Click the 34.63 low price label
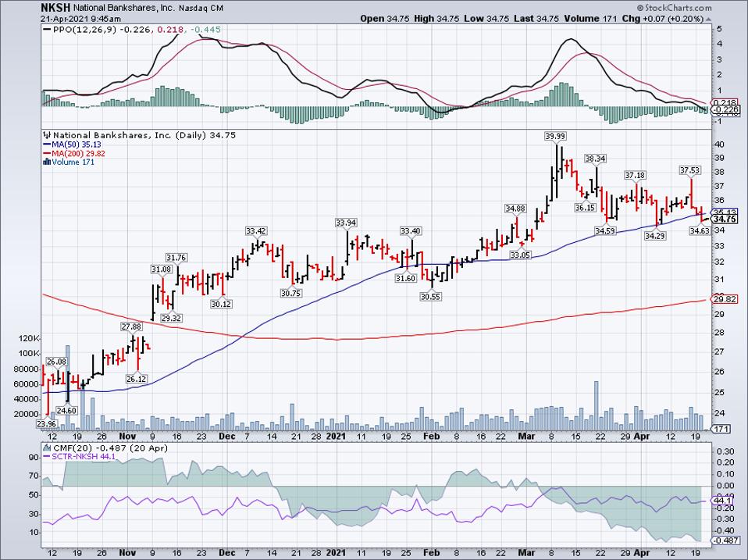748x560 pixels. [x=700, y=231]
